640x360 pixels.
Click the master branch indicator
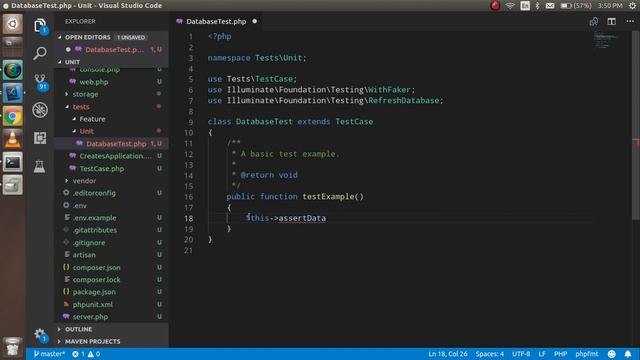coord(49,354)
